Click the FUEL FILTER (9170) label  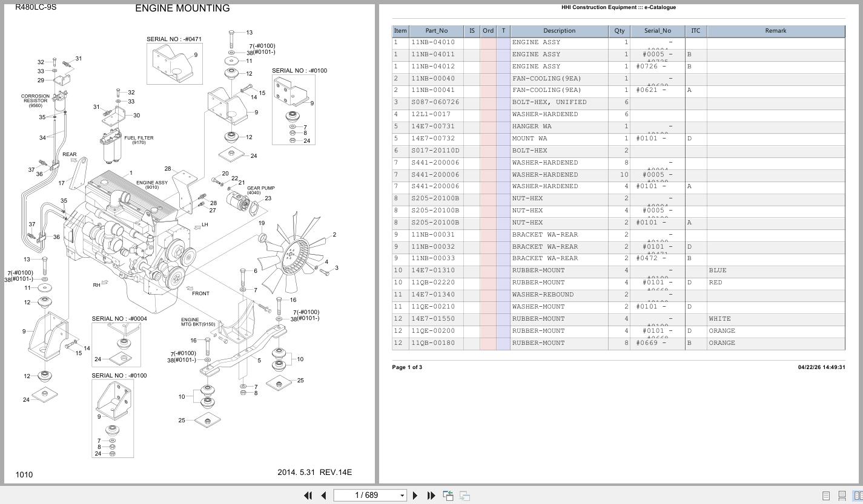point(139,140)
